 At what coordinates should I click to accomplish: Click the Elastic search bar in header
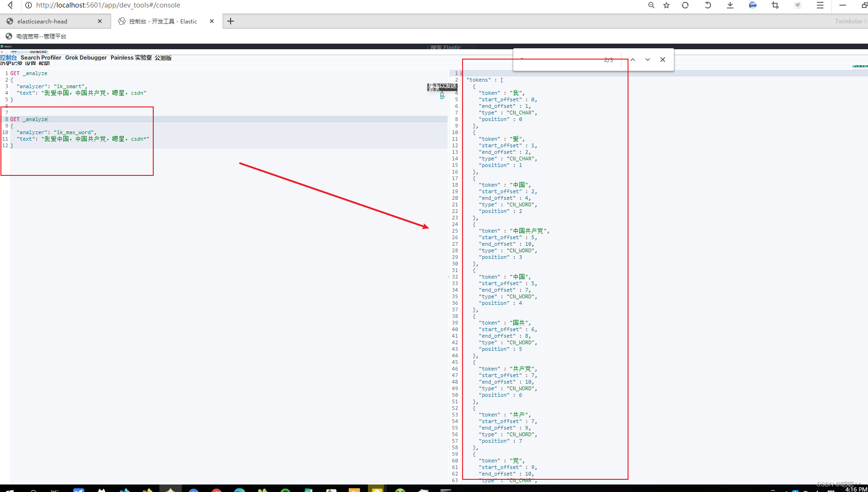coord(450,47)
